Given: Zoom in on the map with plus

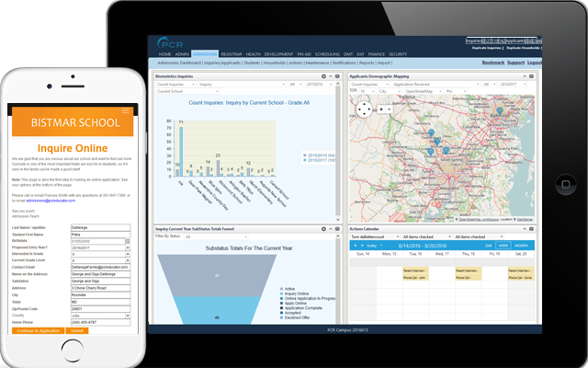Looking at the screenshot, I should pyautogui.click(x=381, y=109).
